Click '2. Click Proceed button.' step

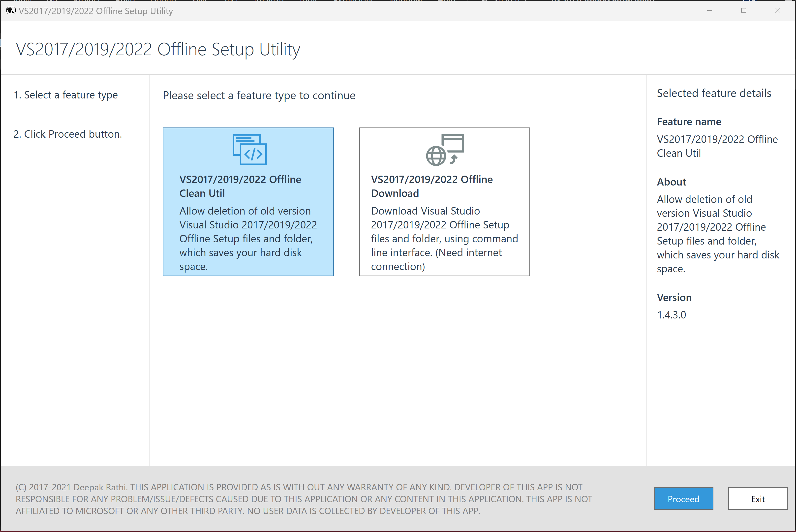point(67,134)
